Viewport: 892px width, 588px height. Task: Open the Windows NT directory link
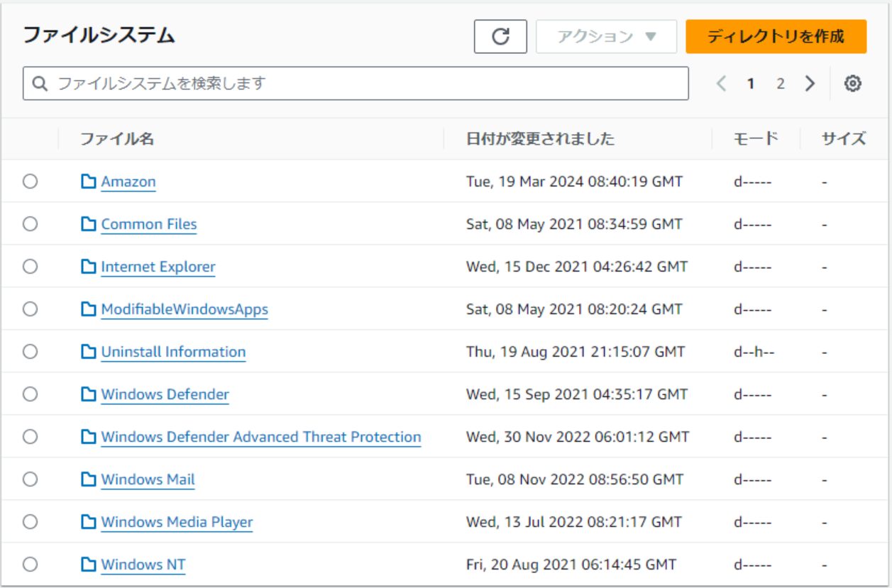click(x=143, y=565)
